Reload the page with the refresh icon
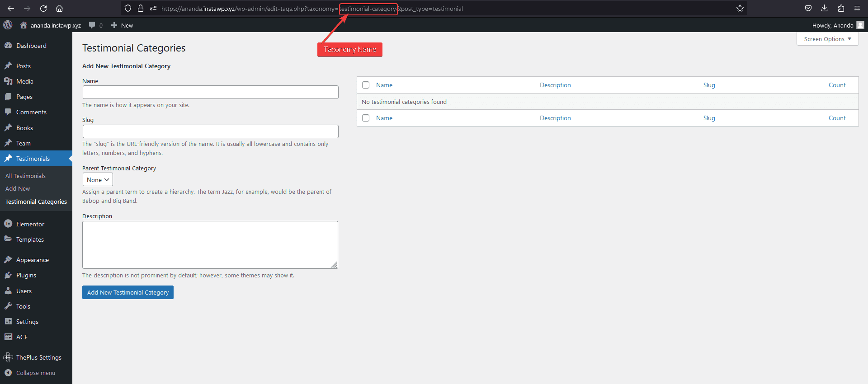Viewport: 868px width, 384px height. point(43,9)
